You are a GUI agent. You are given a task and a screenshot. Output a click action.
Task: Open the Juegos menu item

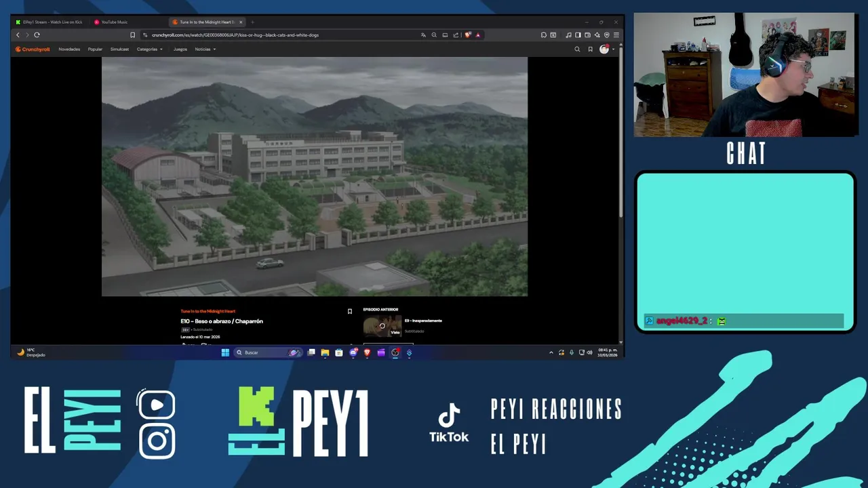(x=180, y=49)
